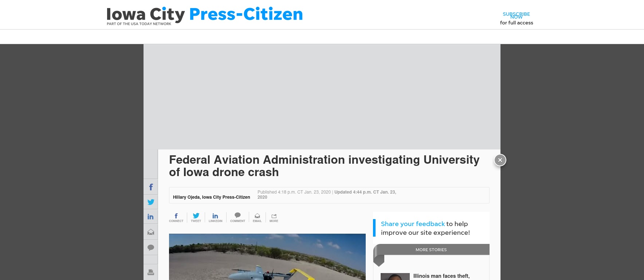Share on Facebook from left sidebar

click(x=151, y=187)
